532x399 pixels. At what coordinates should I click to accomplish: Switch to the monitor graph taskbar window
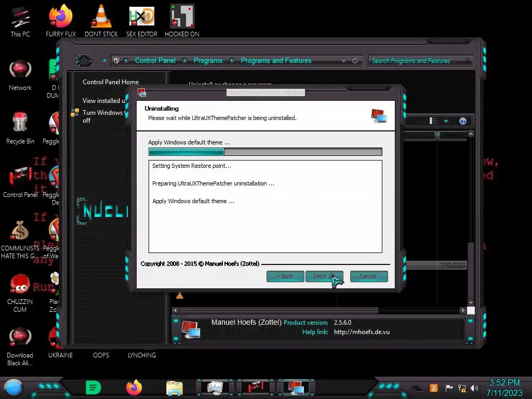[215, 388]
